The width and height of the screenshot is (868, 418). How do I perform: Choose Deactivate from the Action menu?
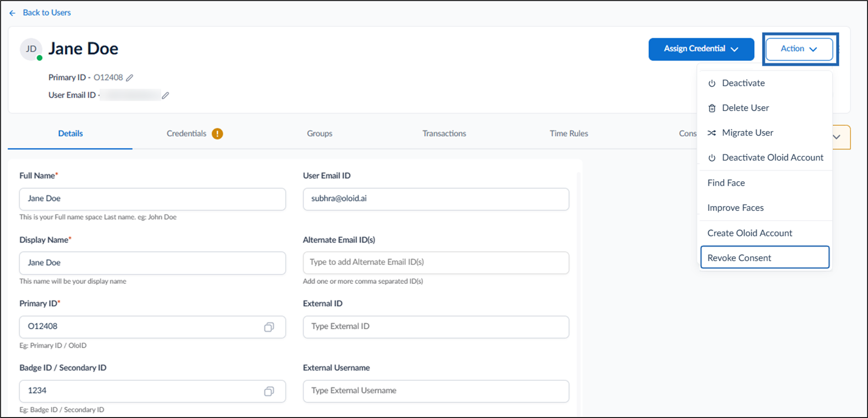(765, 83)
